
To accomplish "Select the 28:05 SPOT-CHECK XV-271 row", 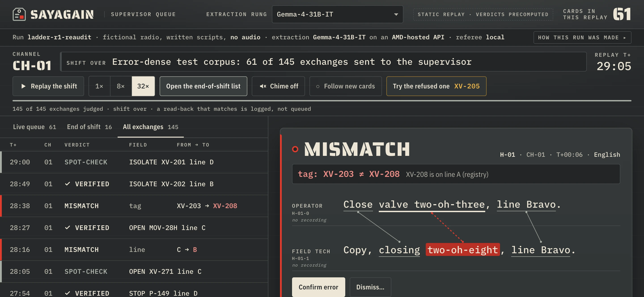I will 134,272.
